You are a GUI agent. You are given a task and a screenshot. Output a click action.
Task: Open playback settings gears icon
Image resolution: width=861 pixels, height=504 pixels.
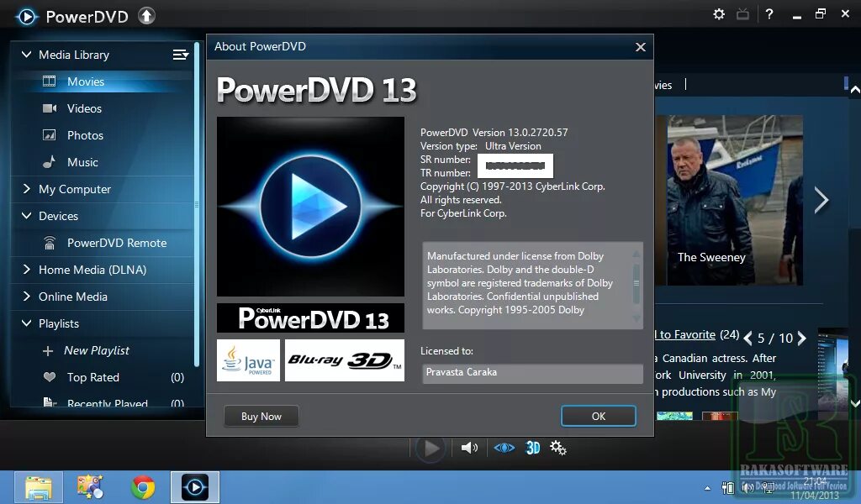point(558,448)
